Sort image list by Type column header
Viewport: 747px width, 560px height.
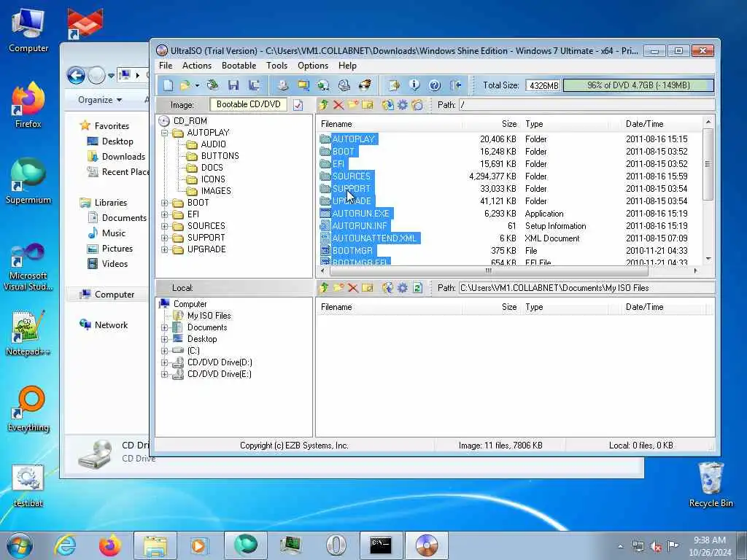[x=565, y=124]
